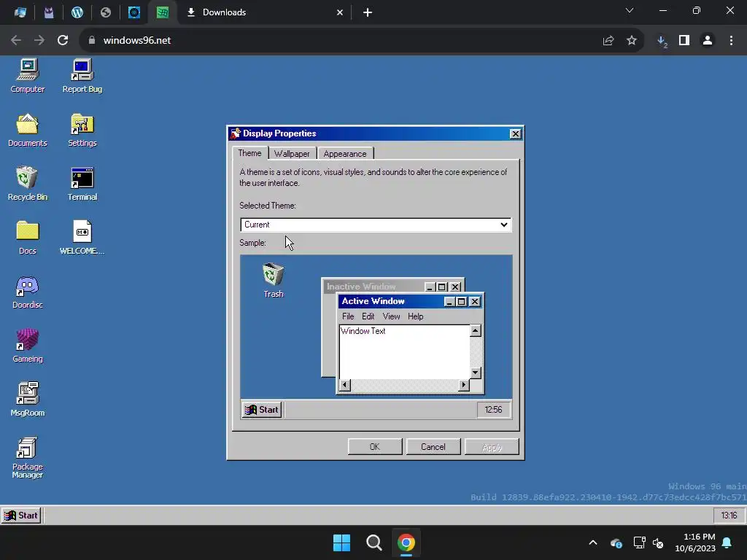Open the Chrome profile icon

pos(708,41)
